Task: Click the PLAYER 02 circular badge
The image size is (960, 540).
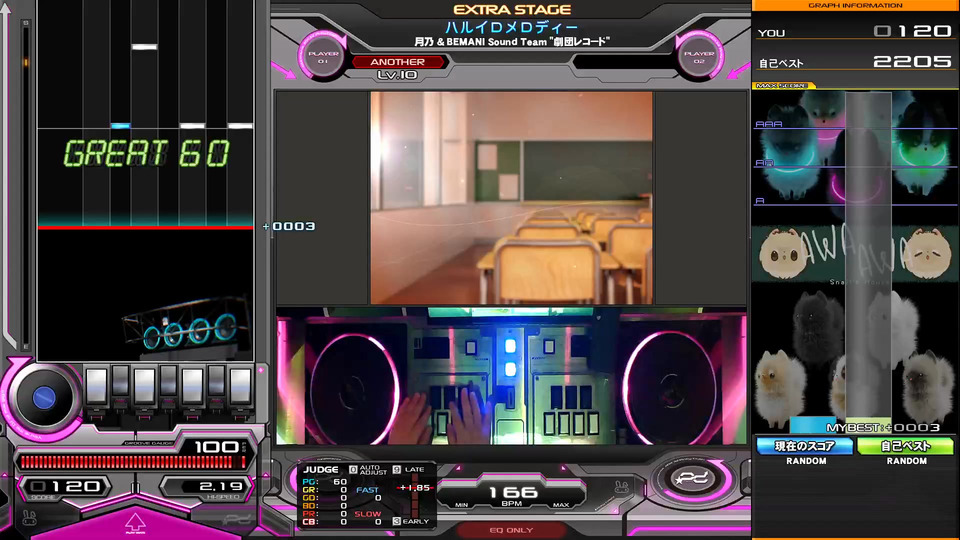Action: tap(699, 57)
